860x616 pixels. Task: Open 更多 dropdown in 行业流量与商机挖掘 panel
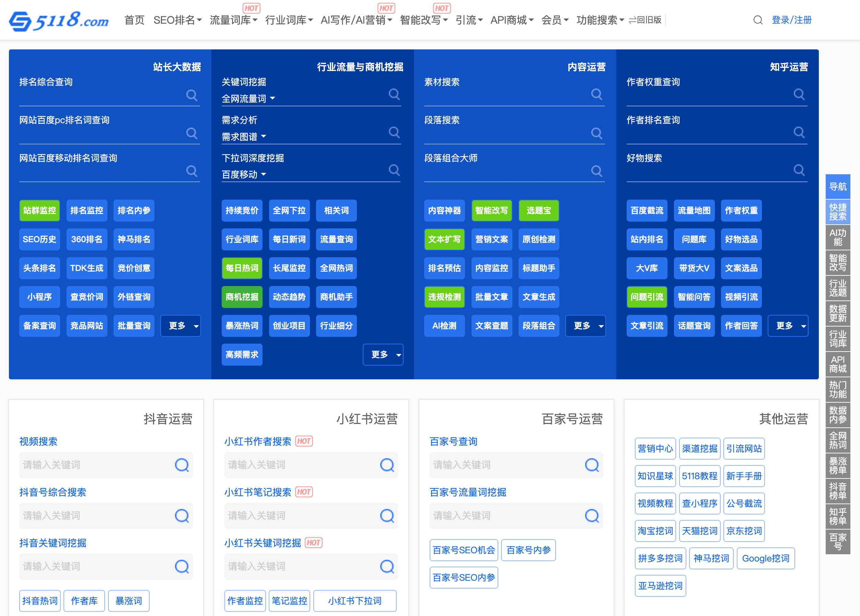click(x=383, y=354)
